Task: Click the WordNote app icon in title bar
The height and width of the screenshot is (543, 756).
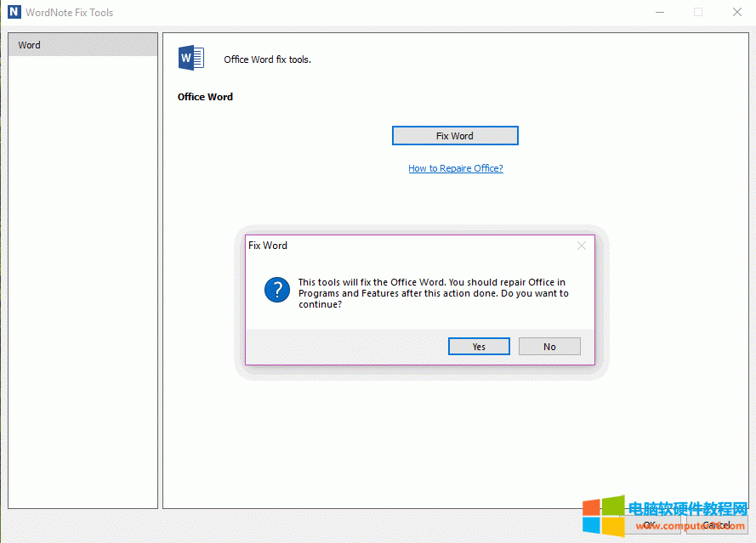Action: coord(14,13)
